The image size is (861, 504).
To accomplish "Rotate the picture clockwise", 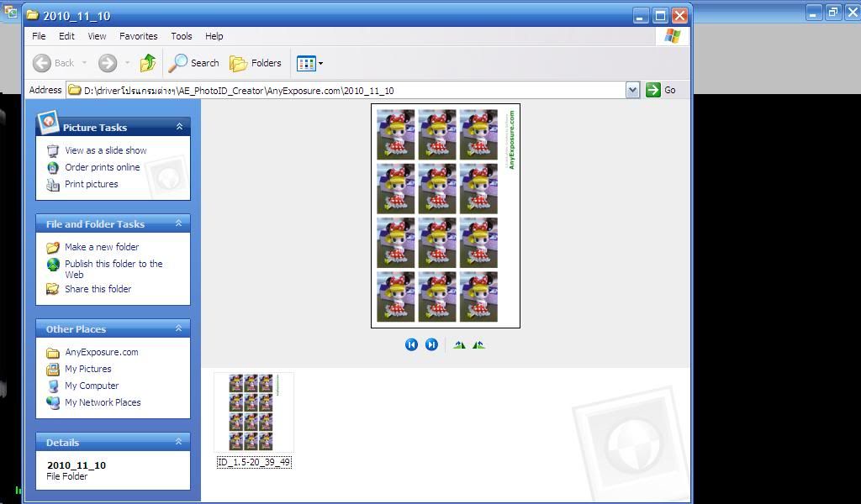I will [460, 345].
